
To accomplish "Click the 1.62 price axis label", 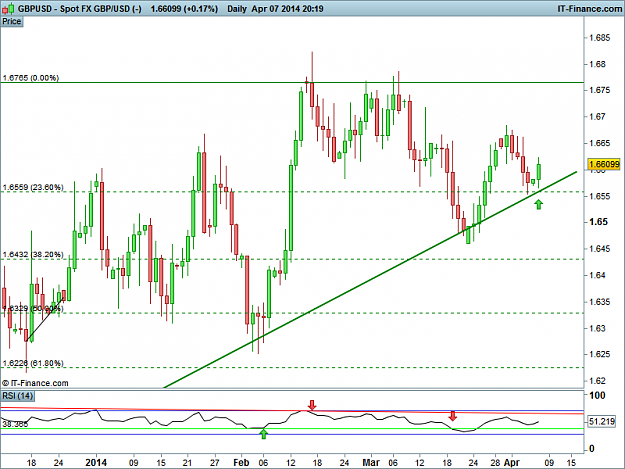I will 597,381.
